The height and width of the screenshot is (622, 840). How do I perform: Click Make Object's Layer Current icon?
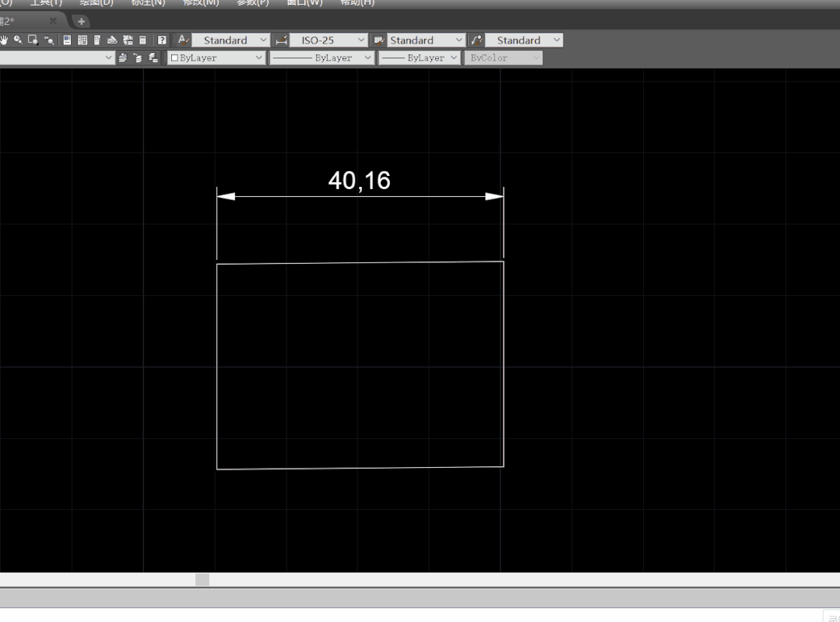pos(123,58)
